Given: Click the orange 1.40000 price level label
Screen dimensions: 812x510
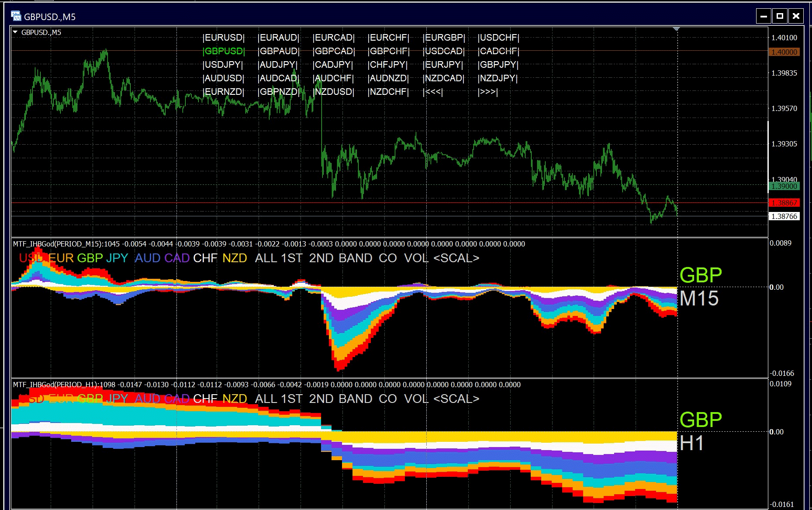Looking at the screenshot, I should pos(784,52).
